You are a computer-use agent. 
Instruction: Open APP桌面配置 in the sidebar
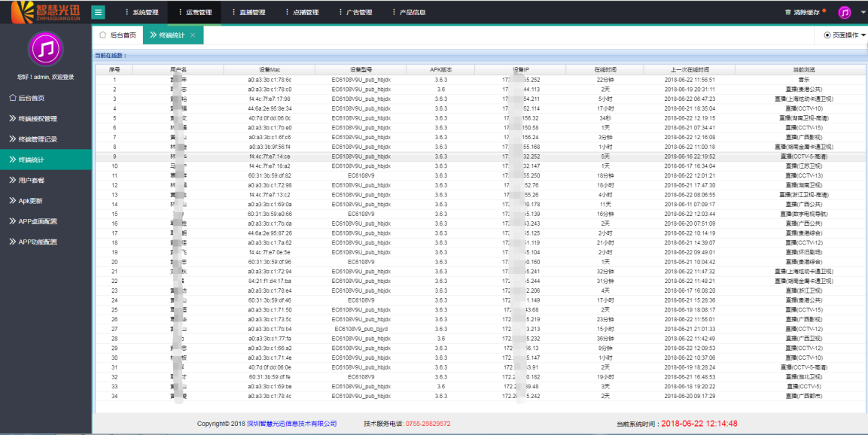pyautogui.click(x=45, y=221)
